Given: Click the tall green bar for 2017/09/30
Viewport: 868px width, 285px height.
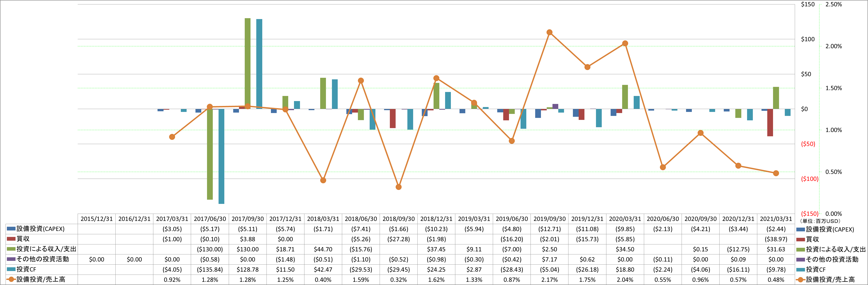Looking at the screenshot, I should [x=248, y=64].
